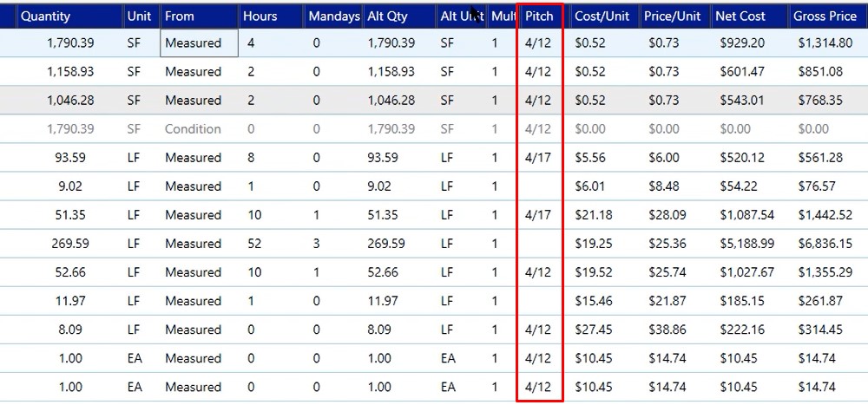Click the 269.59 quantity cell
Viewport: 868px width, 418px height.
[x=69, y=244]
